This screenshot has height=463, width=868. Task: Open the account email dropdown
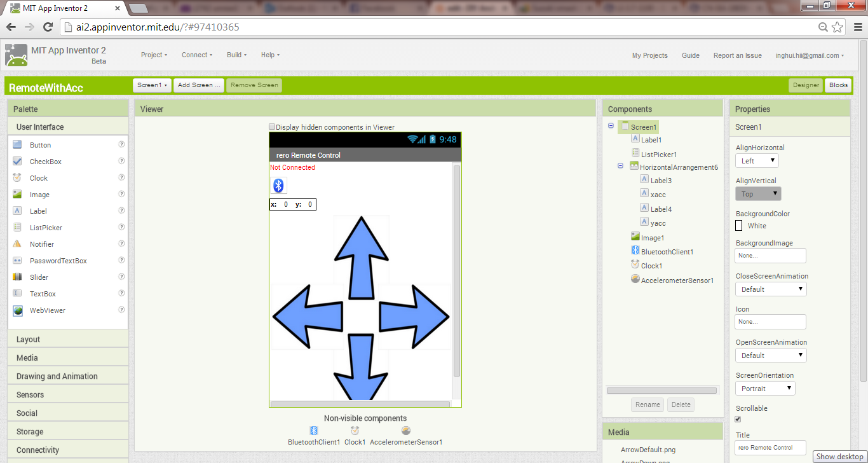point(810,55)
